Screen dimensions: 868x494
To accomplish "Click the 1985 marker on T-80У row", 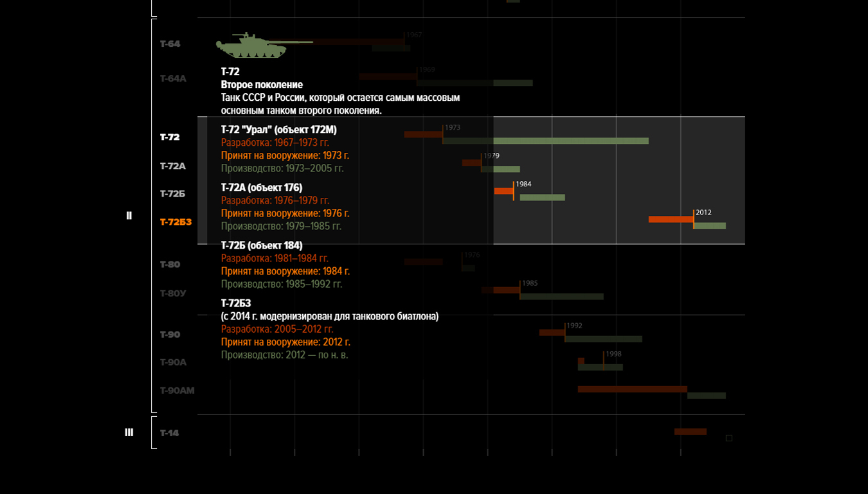I will [530, 283].
